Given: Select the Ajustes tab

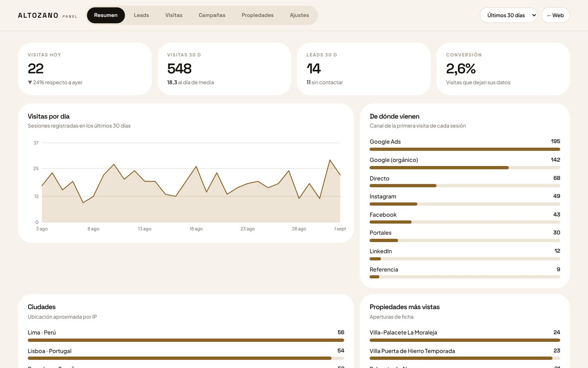Looking at the screenshot, I should tap(299, 15).
